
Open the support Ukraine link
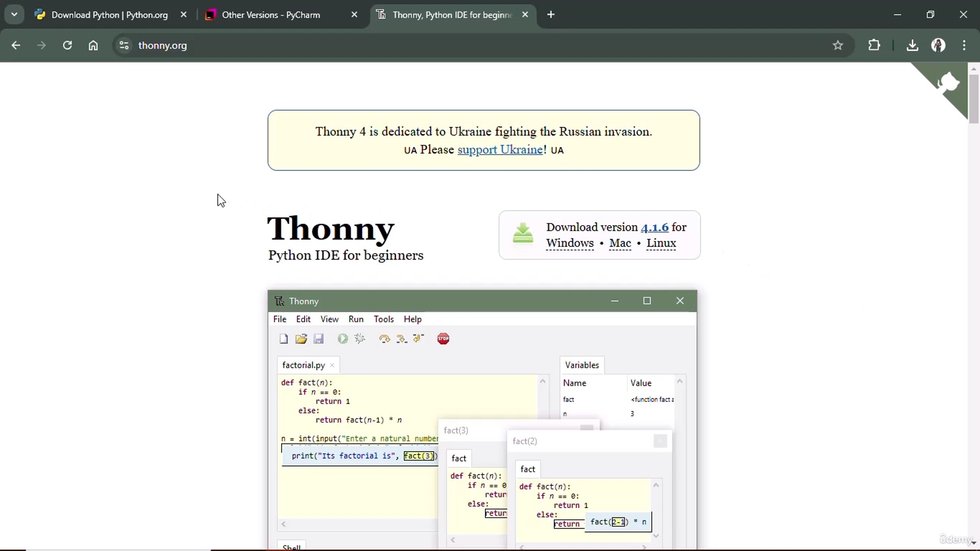[500, 149]
